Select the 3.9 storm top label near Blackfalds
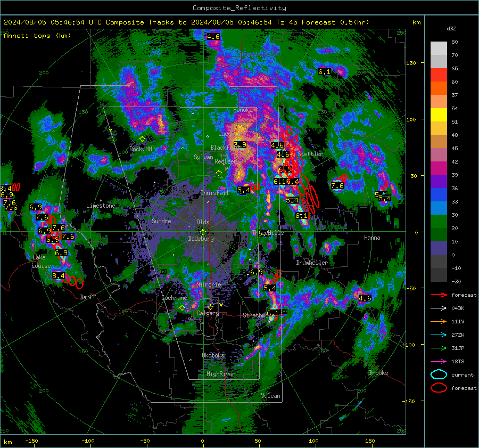The height and width of the screenshot is (448, 479). pos(240,144)
